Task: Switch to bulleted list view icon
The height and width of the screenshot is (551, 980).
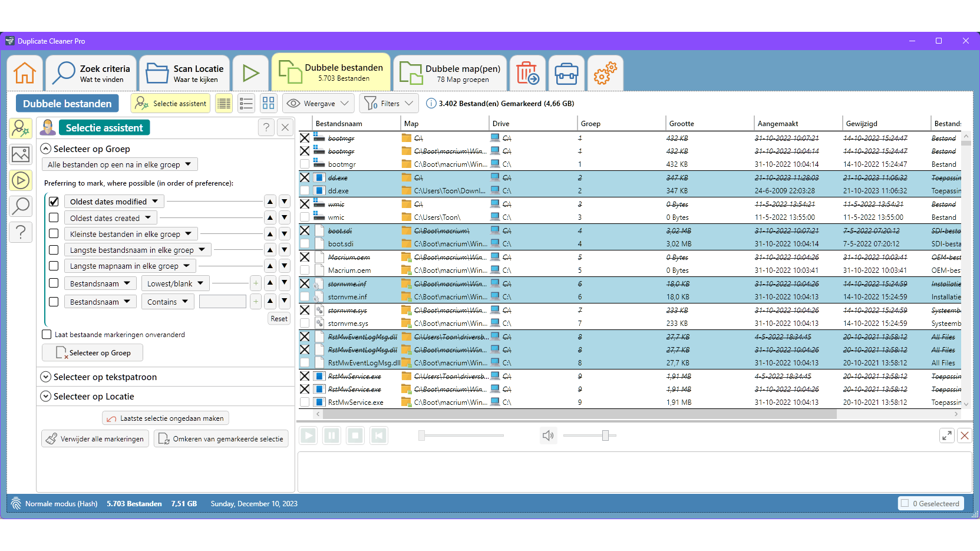Action: click(246, 104)
